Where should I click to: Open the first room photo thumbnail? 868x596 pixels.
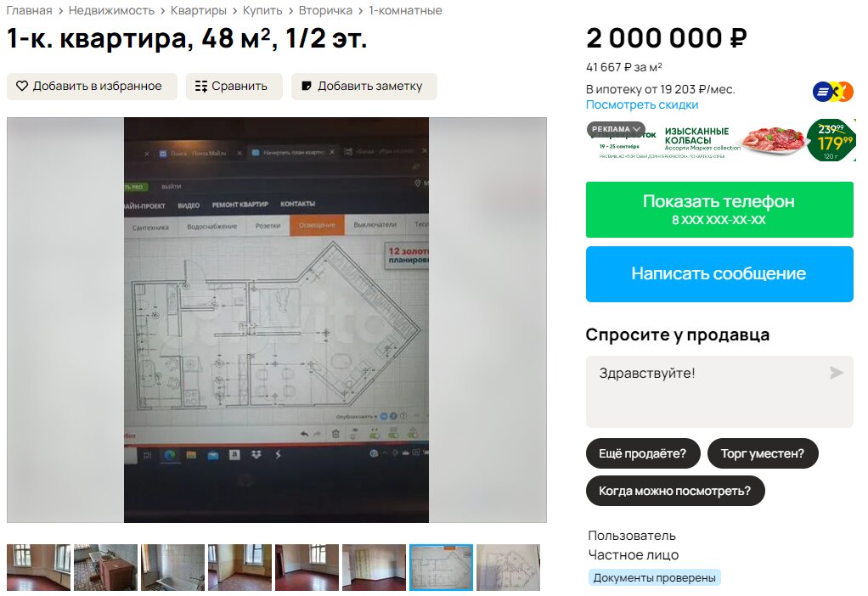[39, 567]
